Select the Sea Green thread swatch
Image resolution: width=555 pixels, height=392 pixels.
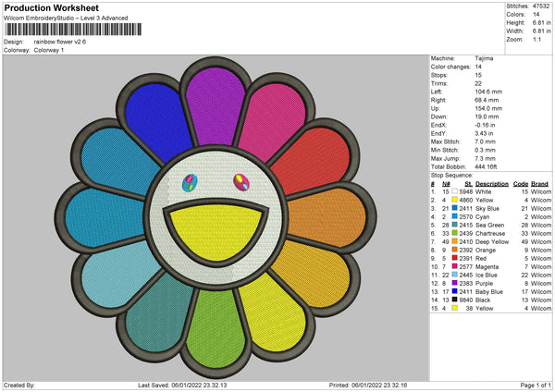[454, 225]
